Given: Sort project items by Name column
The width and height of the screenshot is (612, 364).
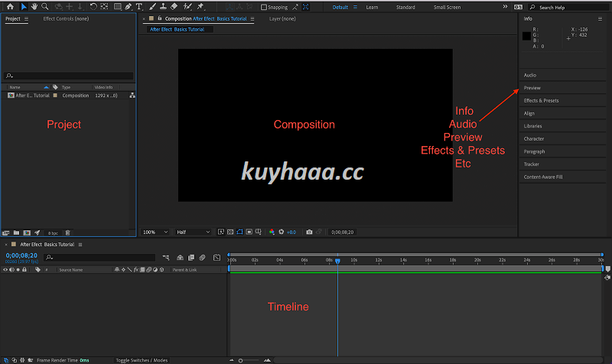Looking at the screenshot, I should (x=15, y=87).
